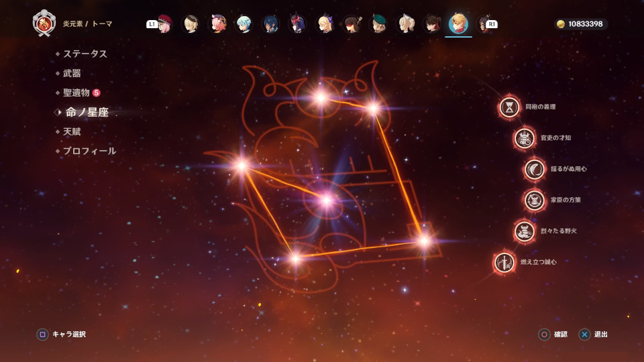
Task: Click the 退出 exit button
Action: tap(594, 335)
